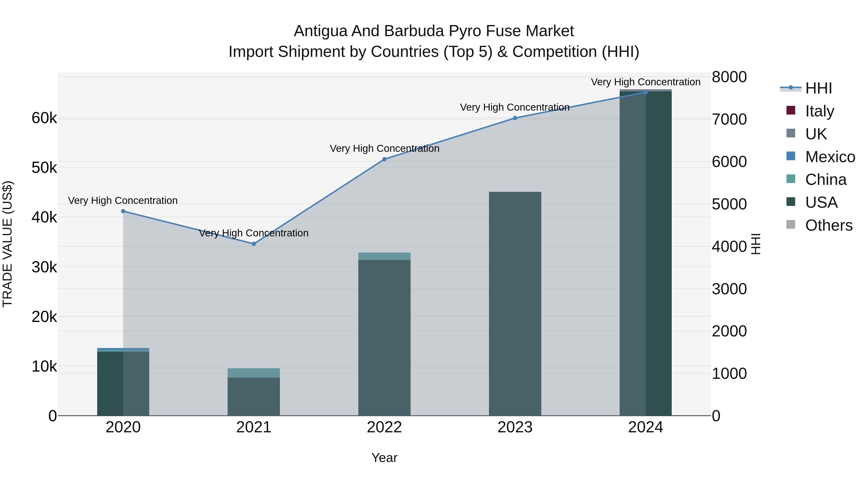
Task: Click the China teal color swatch
Action: pos(791,179)
